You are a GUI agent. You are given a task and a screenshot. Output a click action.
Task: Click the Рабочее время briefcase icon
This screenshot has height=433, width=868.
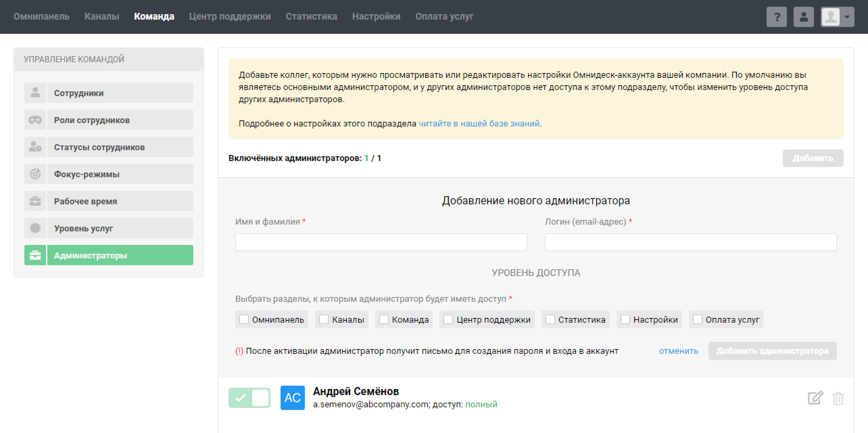[x=35, y=201]
